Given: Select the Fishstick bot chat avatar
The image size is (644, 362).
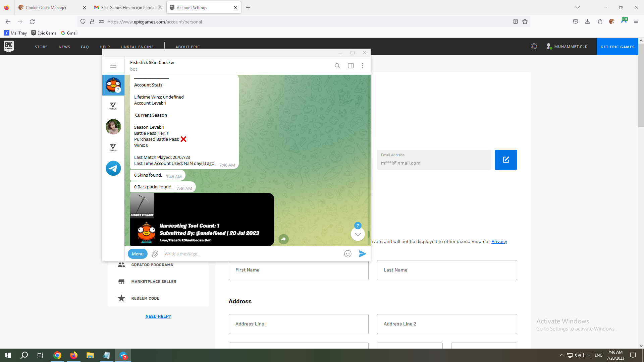Looking at the screenshot, I should [113, 85].
